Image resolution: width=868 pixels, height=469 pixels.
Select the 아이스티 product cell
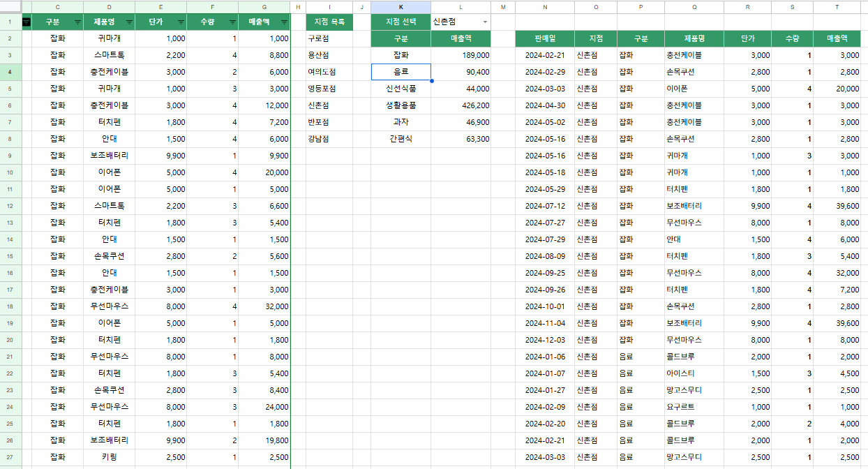[694, 373]
